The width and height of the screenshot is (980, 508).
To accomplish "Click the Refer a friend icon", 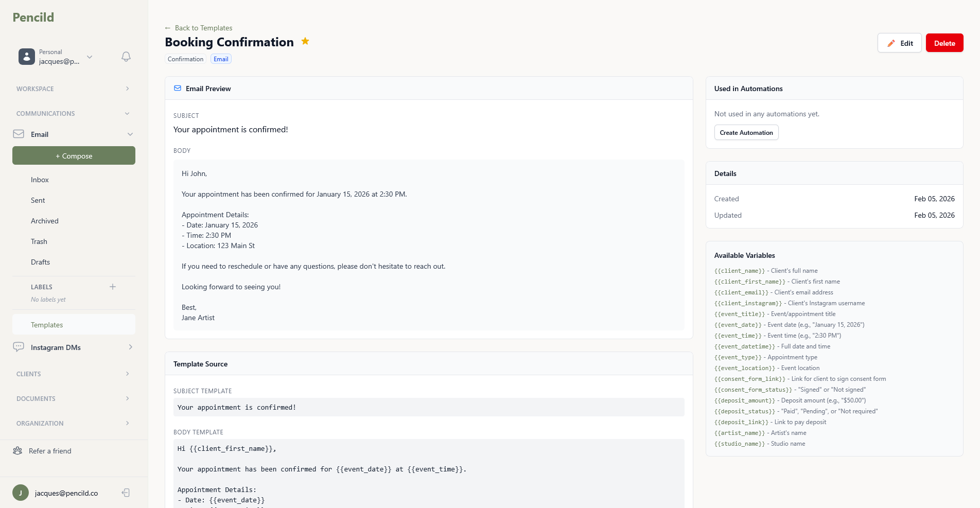I will 18,450.
